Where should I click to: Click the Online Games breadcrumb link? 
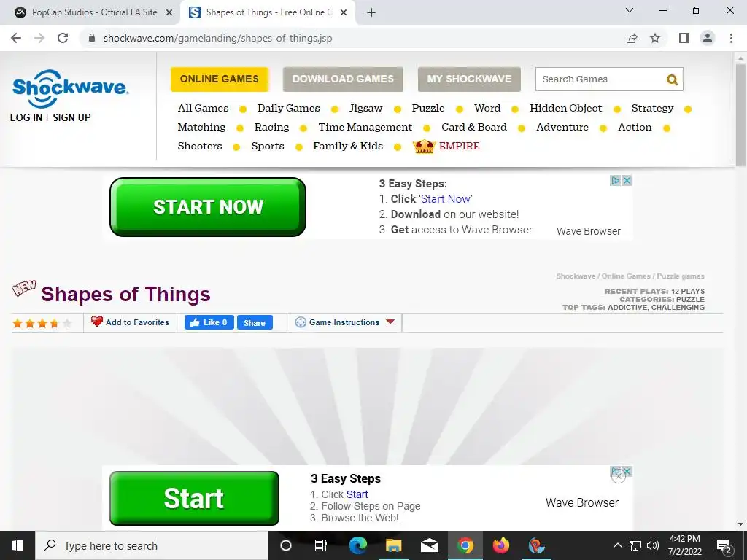pyautogui.click(x=625, y=276)
